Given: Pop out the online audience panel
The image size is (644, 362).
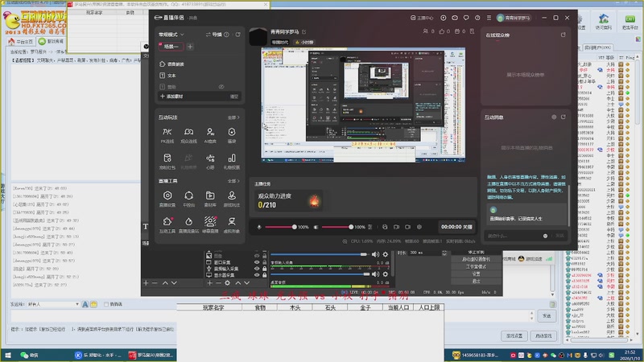Looking at the screenshot, I should 563,35.
